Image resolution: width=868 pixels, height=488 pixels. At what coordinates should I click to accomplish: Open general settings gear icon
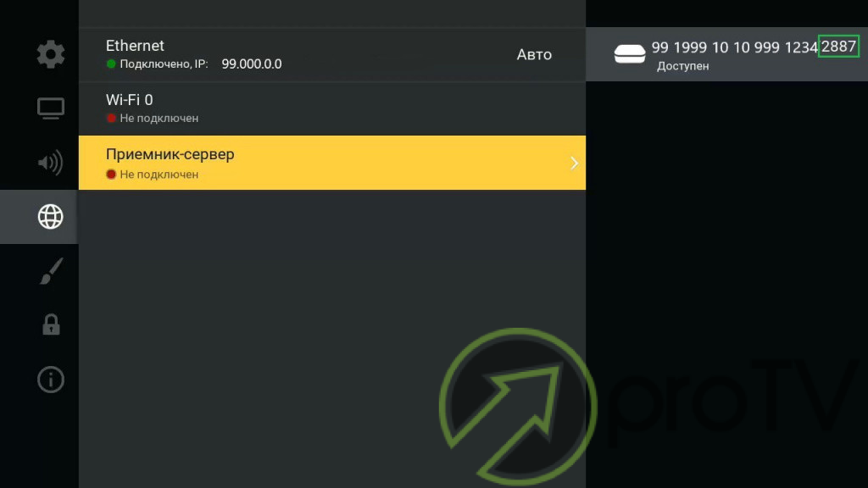pos(50,54)
